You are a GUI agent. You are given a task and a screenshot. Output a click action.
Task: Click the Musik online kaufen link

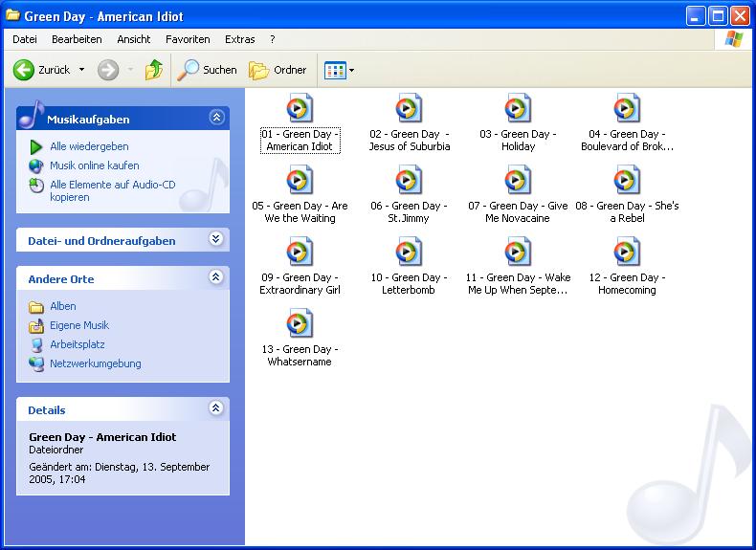coord(95,165)
